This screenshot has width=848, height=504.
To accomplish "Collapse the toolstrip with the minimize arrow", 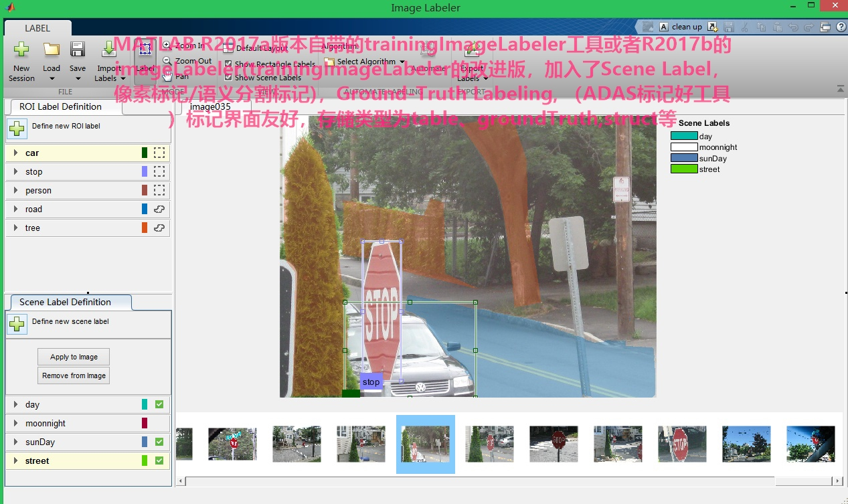I will coord(840,88).
